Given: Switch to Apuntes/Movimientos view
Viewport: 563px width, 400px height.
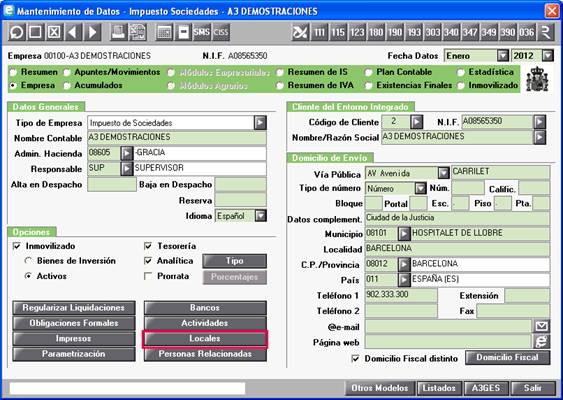Looking at the screenshot, I should [67, 72].
